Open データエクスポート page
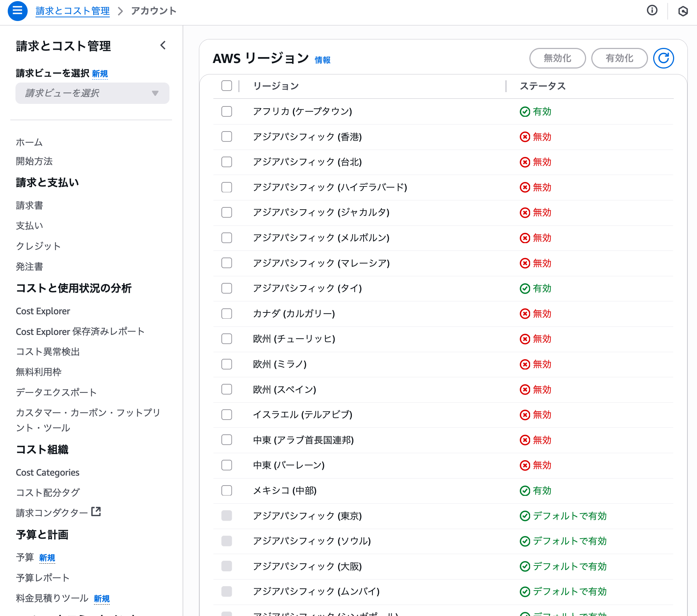This screenshot has width=697, height=616. click(56, 392)
